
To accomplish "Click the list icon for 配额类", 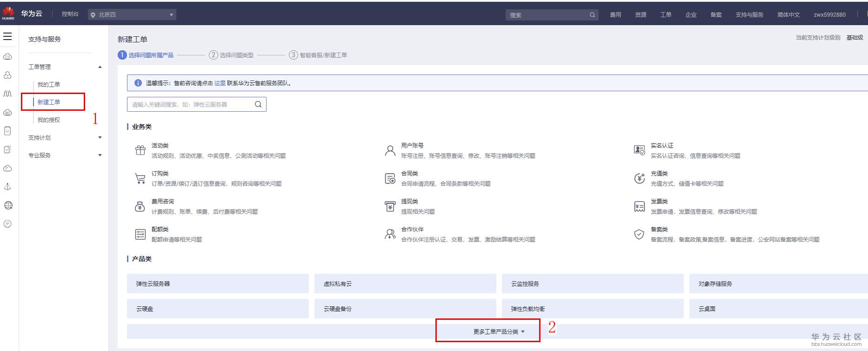I will 140,234.
